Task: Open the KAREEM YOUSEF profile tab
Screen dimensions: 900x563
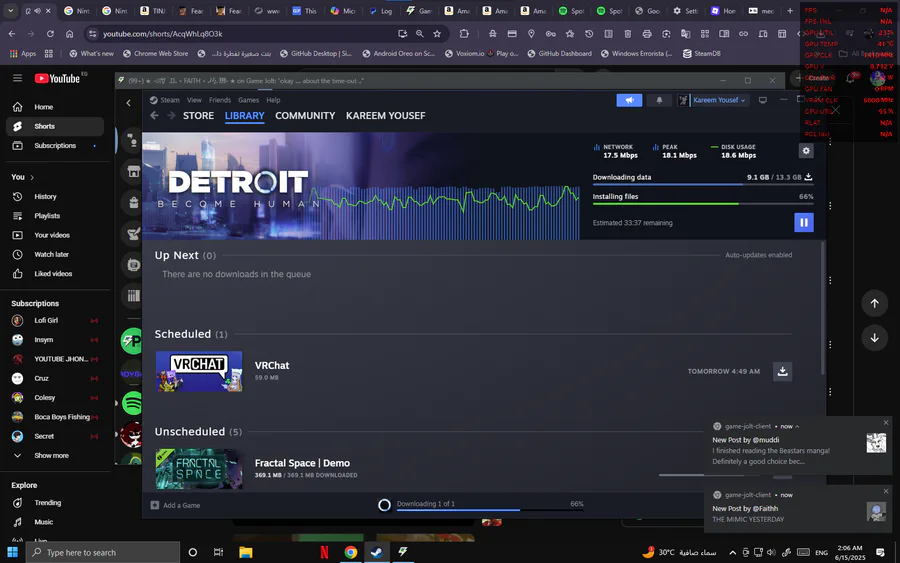Action: 385,115
